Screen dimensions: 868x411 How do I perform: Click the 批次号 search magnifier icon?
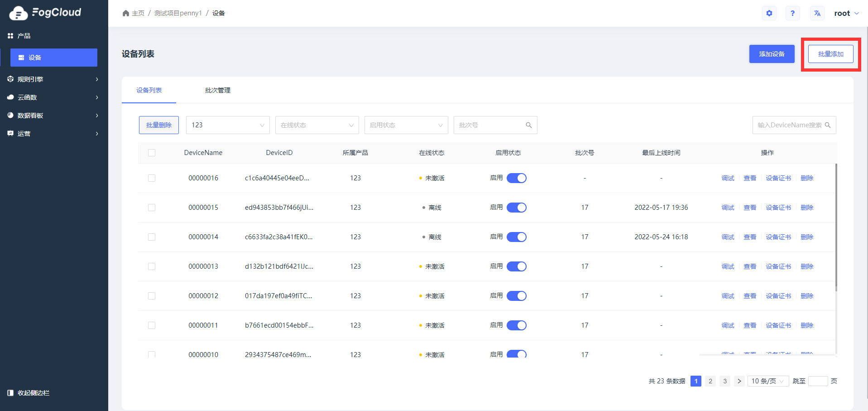(x=528, y=125)
